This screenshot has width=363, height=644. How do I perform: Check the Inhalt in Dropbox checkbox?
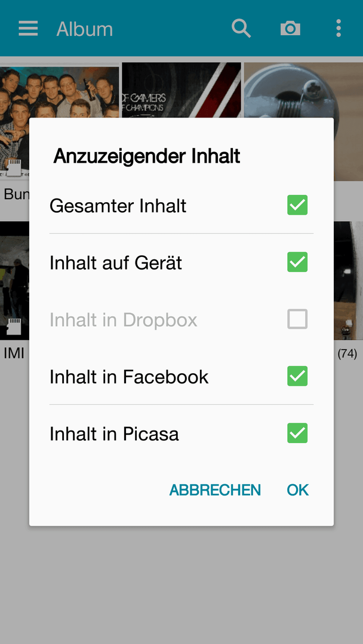click(297, 319)
